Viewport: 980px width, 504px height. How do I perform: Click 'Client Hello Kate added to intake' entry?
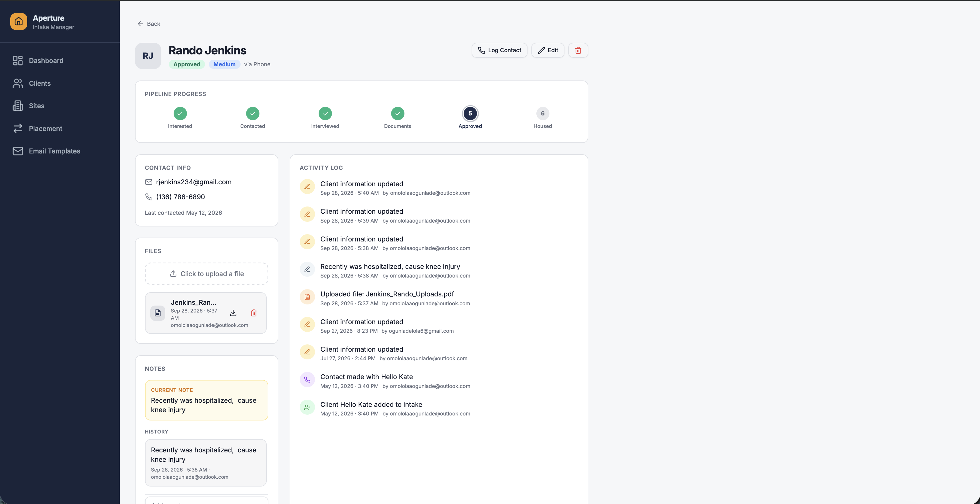pos(371,405)
